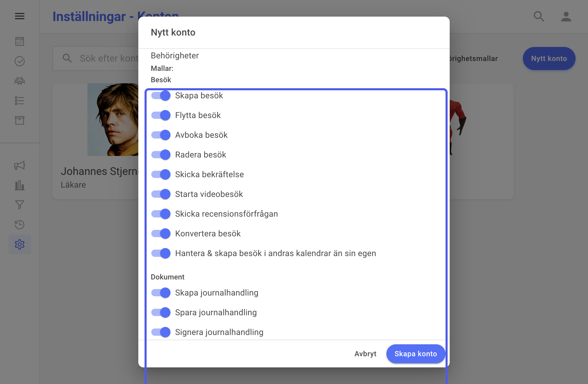The height and width of the screenshot is (384, 588).
Task: Open the patients group sidebar icon
Action: point(20,81)
